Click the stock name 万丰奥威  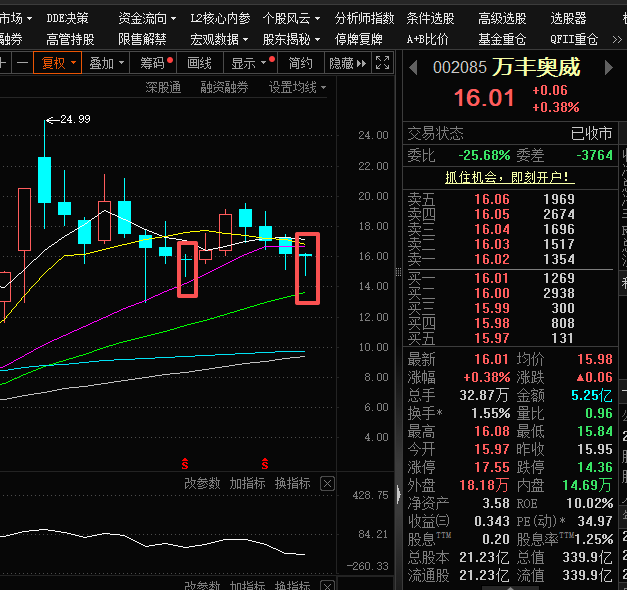536,67
